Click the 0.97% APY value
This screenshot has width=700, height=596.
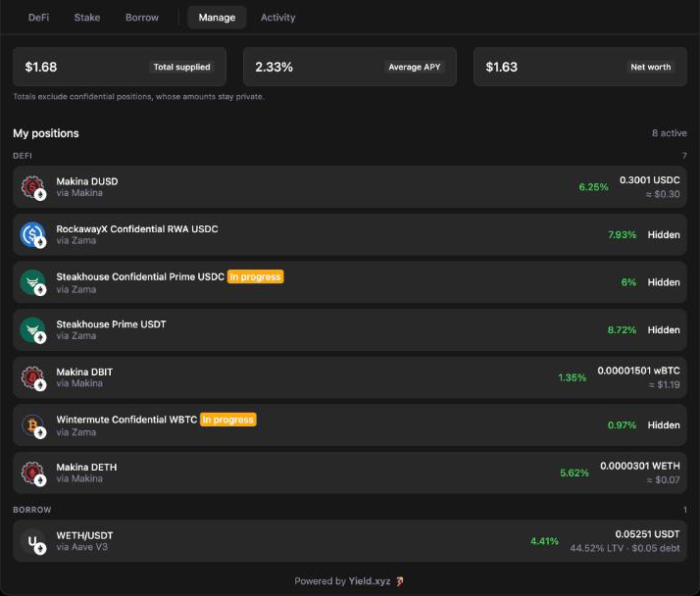(622, 425)
